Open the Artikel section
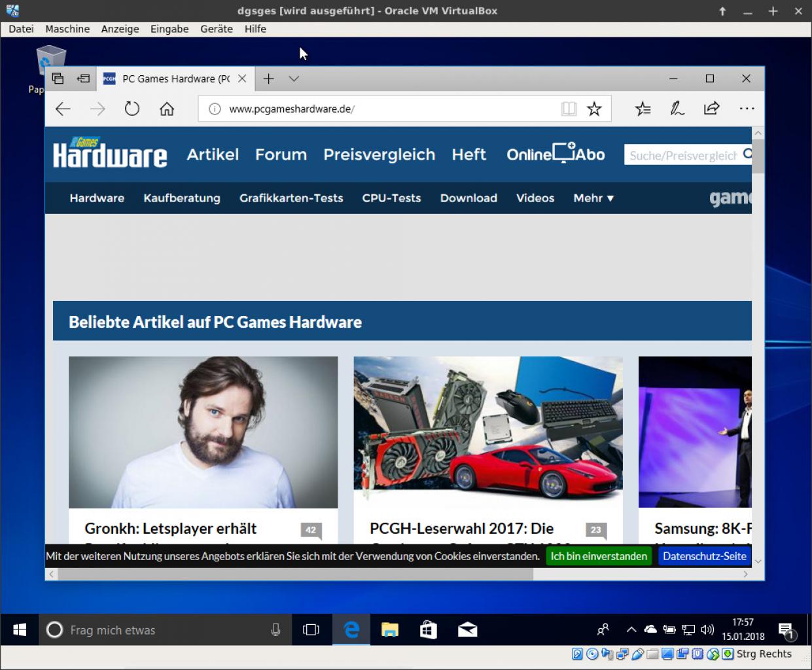Image resolution: width=812 pixels, height=670 pixels. [213, 154]
